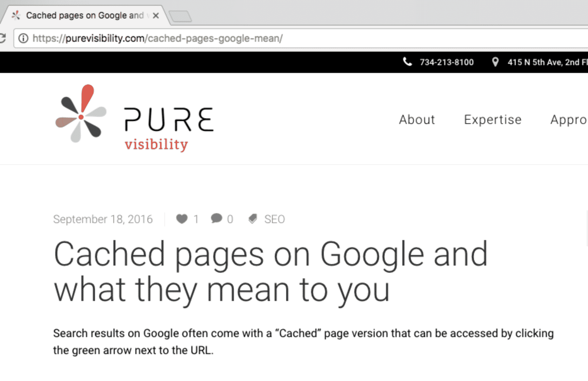Click the browser reload icon
Image resolution: width=588 pixels, height=381 pixels.
click(2, 38)
